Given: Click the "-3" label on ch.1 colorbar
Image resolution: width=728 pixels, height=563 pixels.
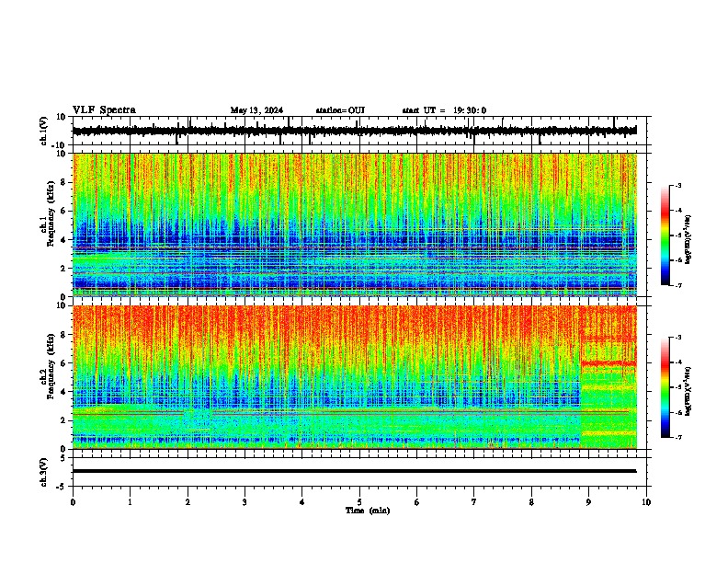Looking at the screenshot, I should click(678, 186).
